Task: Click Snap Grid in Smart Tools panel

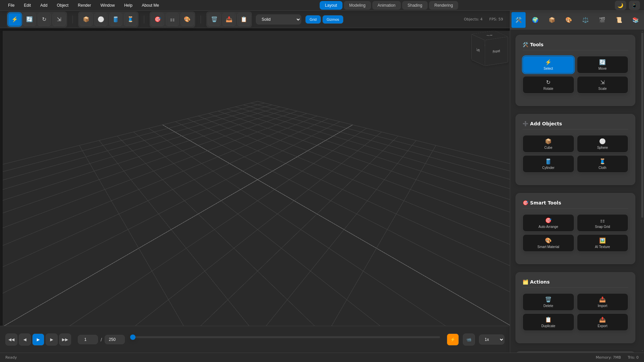Action: coord(602,223)
